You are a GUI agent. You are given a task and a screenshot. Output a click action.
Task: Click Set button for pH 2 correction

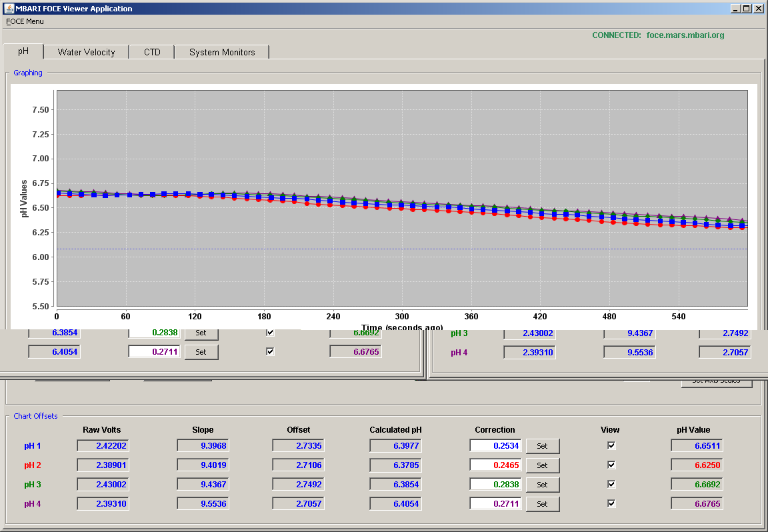point(542,465)
